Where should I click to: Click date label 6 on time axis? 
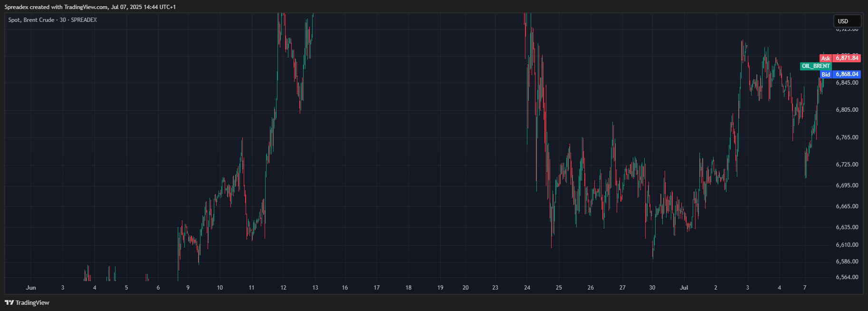[x=158, y=288]
